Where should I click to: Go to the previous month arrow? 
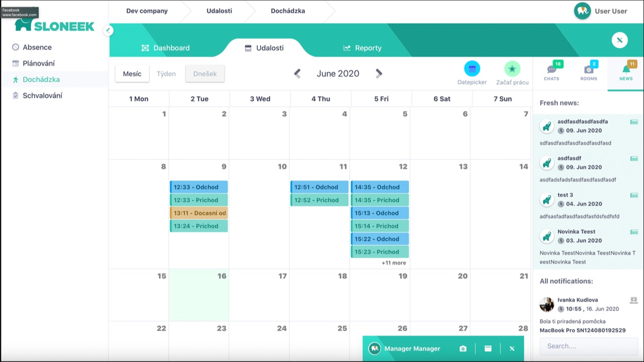pyautogui.click(x=297, y=73)
